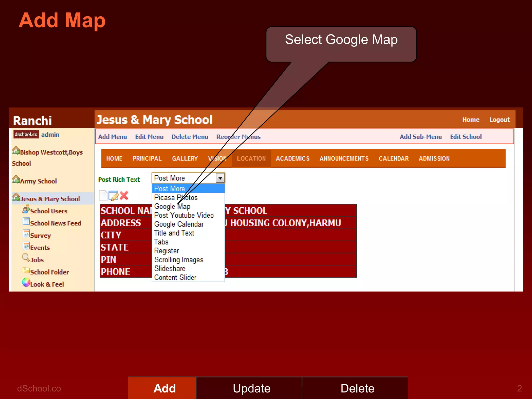
Task: Click the Update button at bottom
Action: [251, 388]
